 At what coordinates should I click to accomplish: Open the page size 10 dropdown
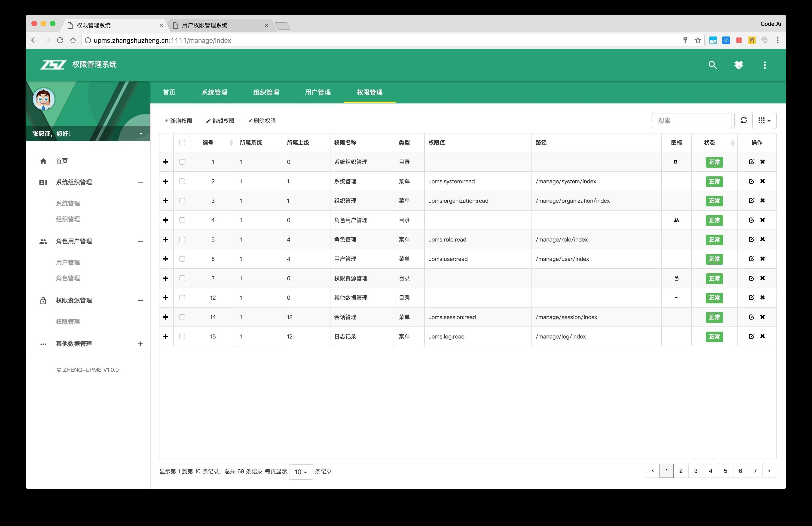coord(301,472)
